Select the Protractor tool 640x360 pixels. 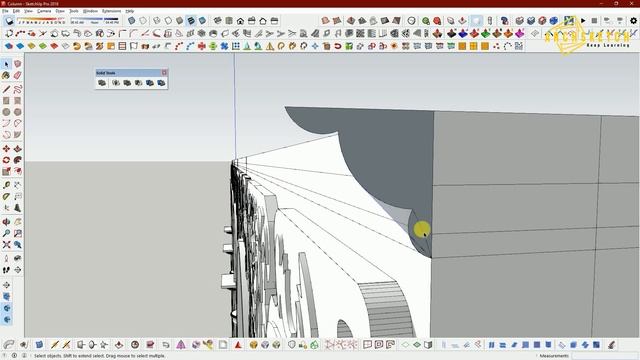pyautogui.click(x=6, y=197)
